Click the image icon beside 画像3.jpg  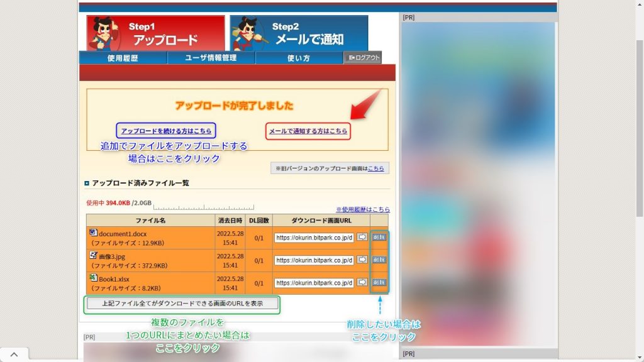click(93, 255)
